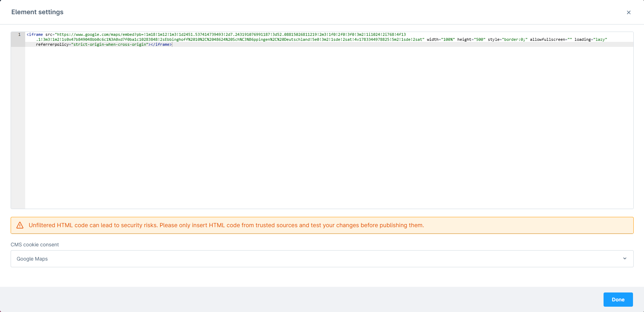Screen dimensions: 644x312
Task: Click the unfiltered HTML security warning text
Action: [x=226, y=225]
